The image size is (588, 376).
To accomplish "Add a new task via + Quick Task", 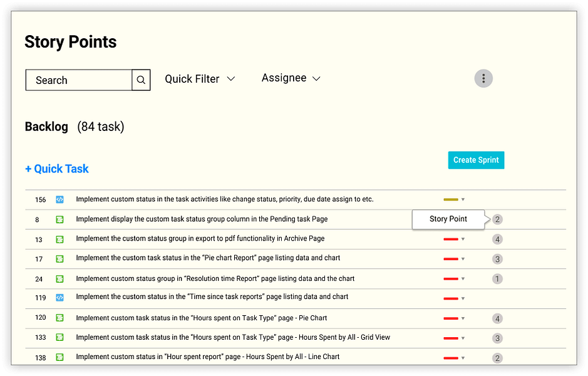I will pyautogui.click(x=57, y=169).
